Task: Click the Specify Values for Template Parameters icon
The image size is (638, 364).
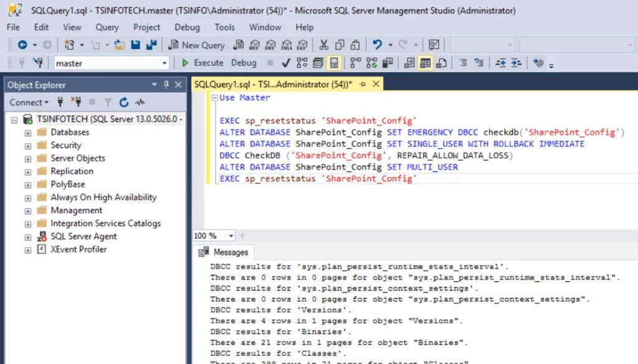Action: point(538,63)
